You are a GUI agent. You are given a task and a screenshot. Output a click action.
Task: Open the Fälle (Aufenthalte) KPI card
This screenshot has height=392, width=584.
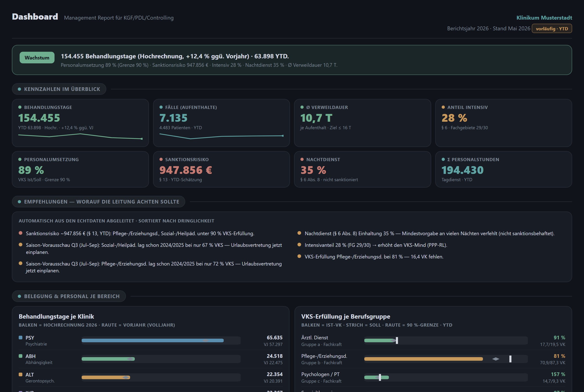pos(222,123)
